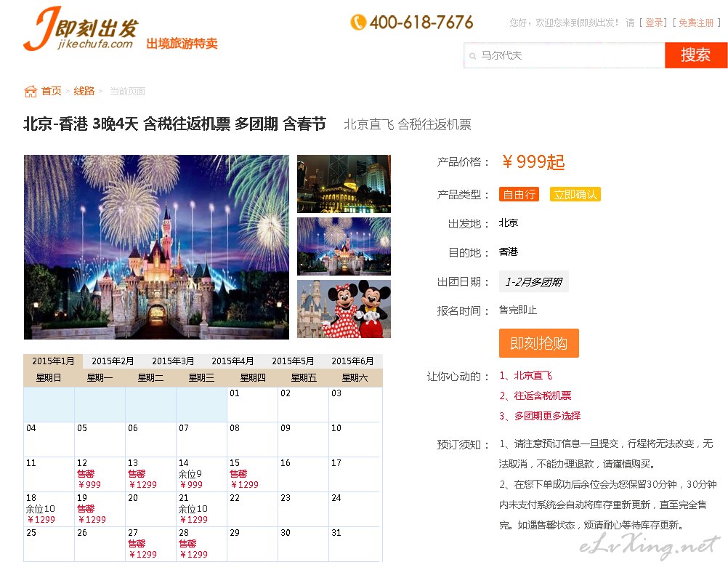
Task: Switch to 2015年5月 calendar tab
Action: click(x=293, y=361)
